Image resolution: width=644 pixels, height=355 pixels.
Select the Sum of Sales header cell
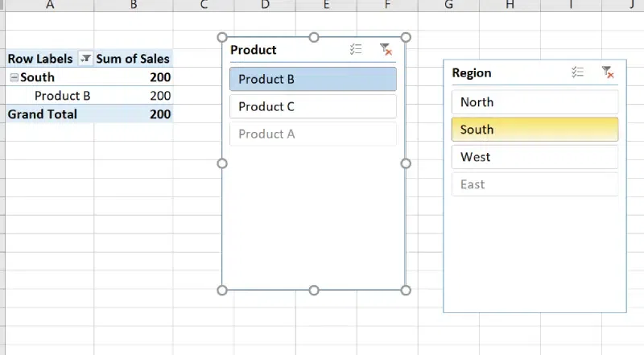pos(133,59)
